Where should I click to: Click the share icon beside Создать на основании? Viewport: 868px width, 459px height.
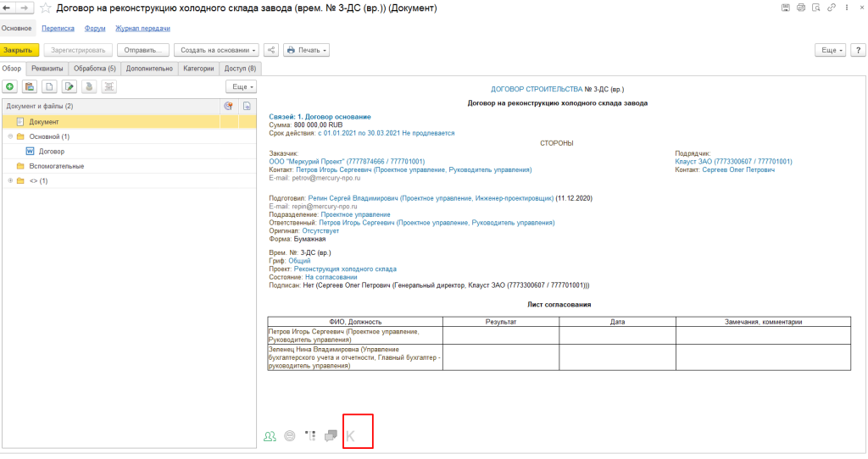pos(270,50)
